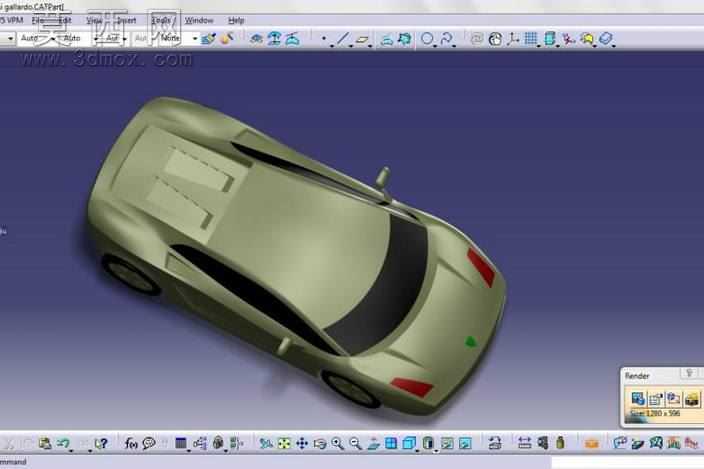Toggle the Work on Support grid icon
This screenshot has height=469, width=704.
pyautogui.click(x=531, y=39)
